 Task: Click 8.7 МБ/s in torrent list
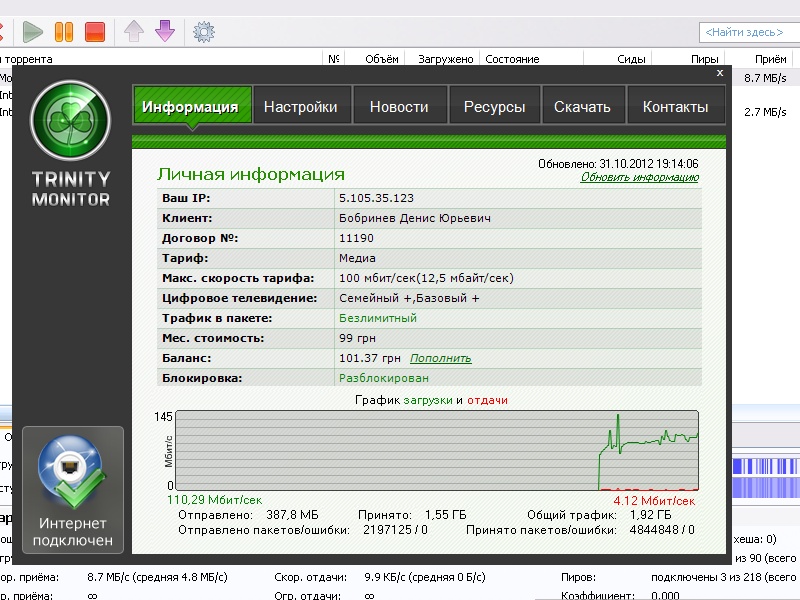[x=765, y=78]
